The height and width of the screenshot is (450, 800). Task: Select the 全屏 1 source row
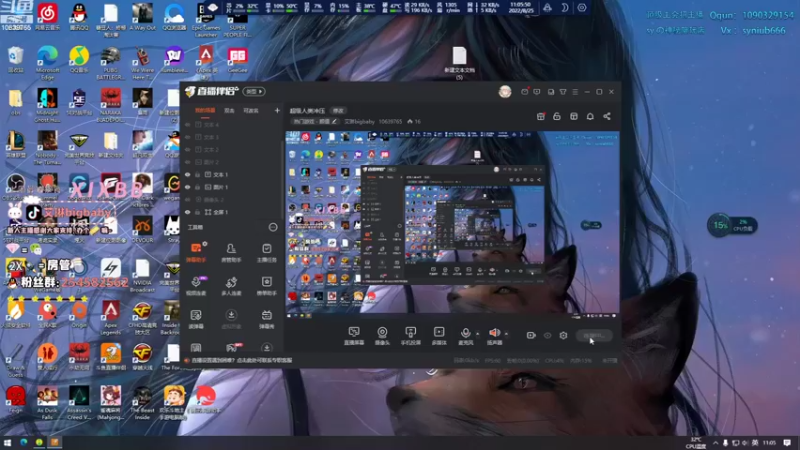(x=232, y=212)
